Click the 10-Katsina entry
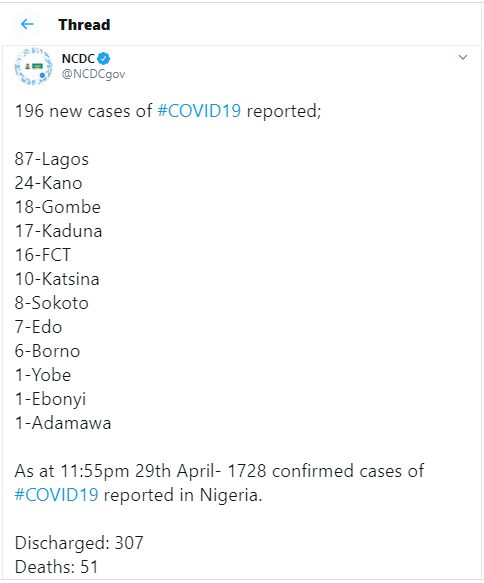Image resolution: width=484 pixels, height=583 pixels. 57,279
